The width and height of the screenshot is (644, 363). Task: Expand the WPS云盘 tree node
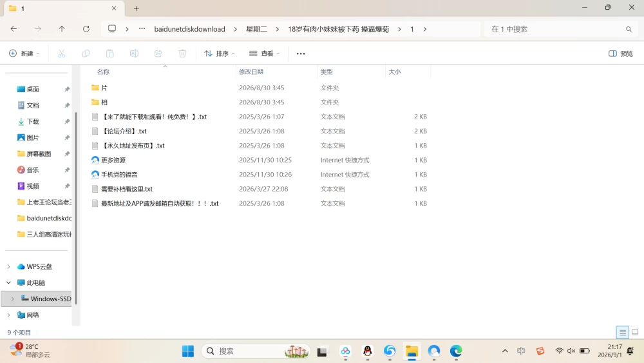click(8, 267)
